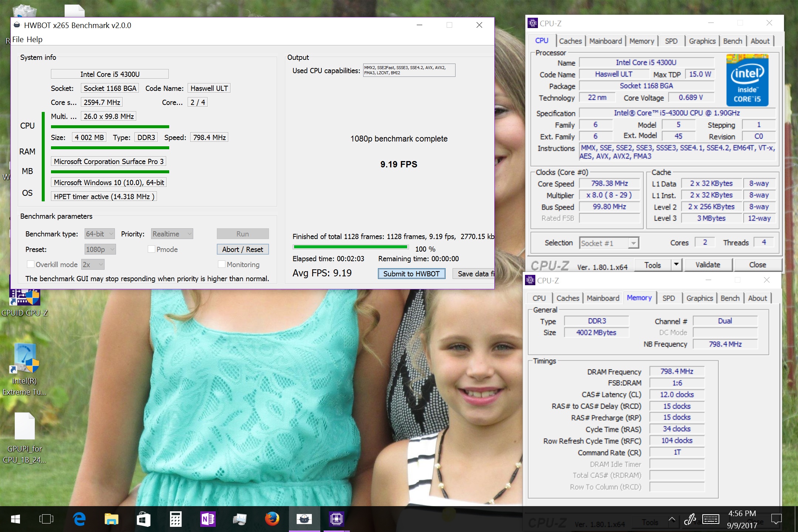Click the Submit to HWBOT button

tap(411, 274)
